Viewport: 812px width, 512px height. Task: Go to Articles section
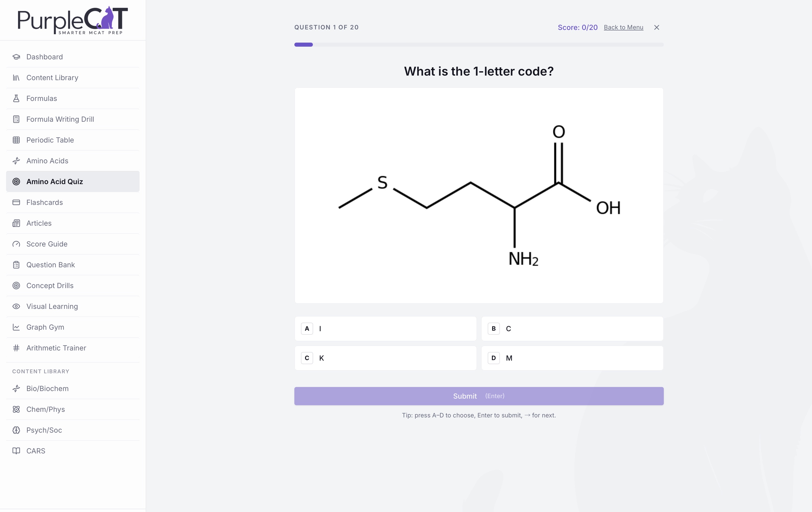[73, 223]
